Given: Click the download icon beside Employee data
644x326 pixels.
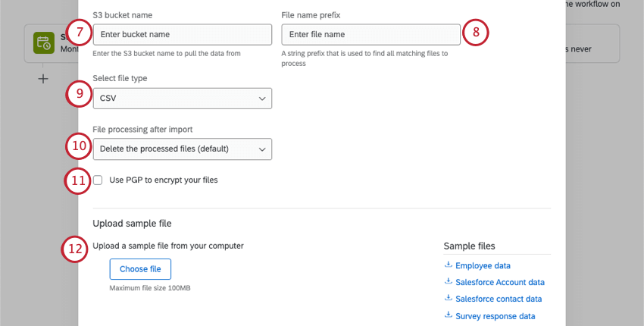Looking at the screenshot, I should click(x=449, y=265).
